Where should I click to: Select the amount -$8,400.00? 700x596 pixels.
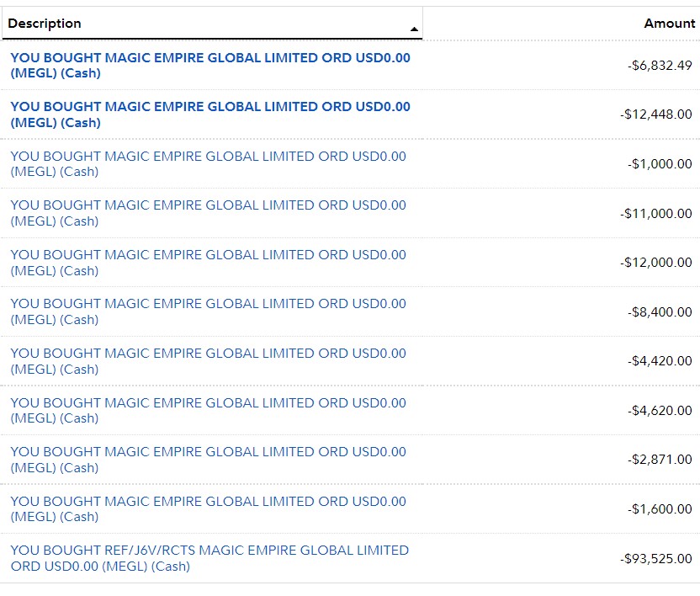coord(660,311)
